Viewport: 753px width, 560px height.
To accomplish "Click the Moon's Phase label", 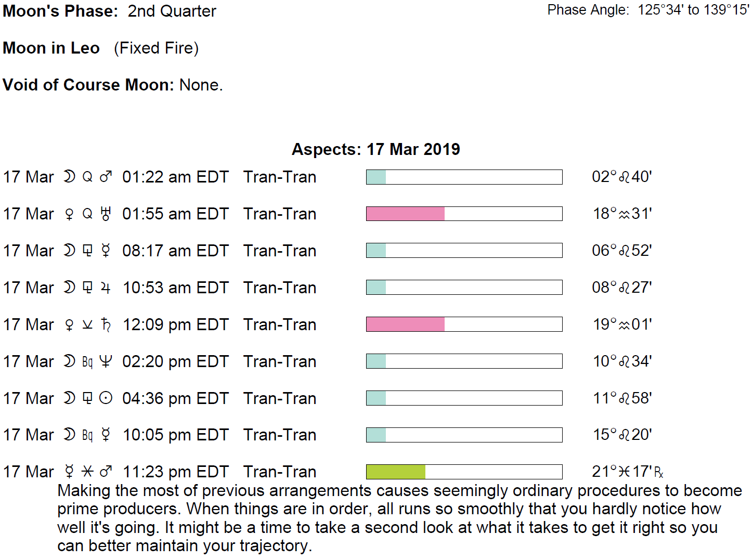I will (60, 11).
